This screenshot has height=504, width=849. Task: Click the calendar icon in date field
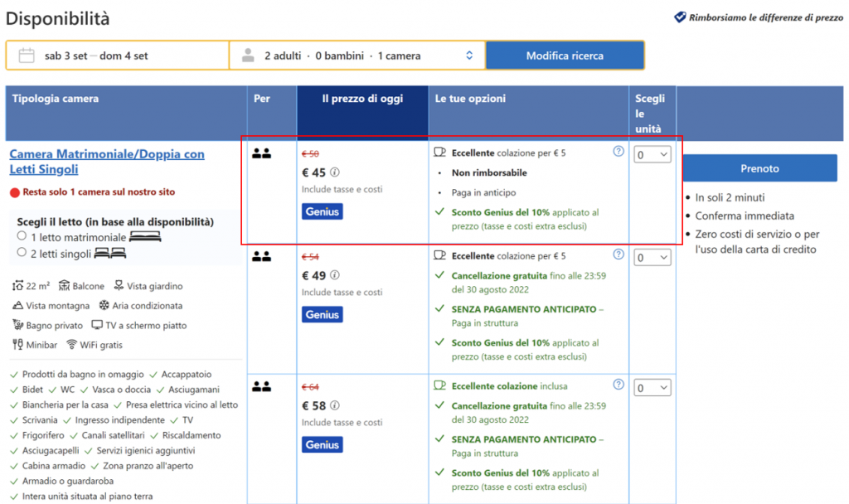27,56
